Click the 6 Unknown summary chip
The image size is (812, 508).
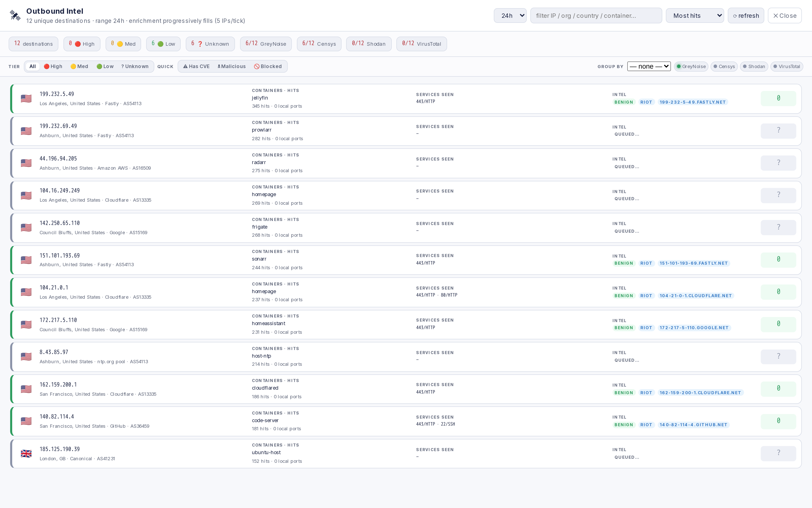210,44
